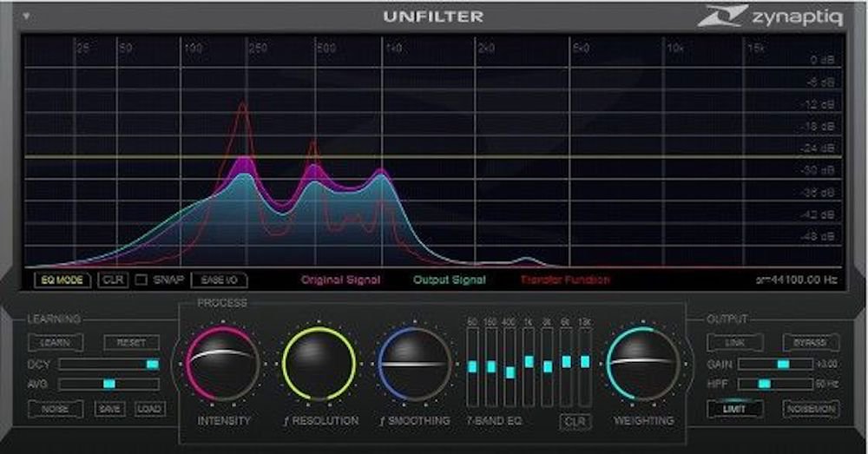Click the Zynaptiq logo
Screen dimensions: 868x454
772,16
